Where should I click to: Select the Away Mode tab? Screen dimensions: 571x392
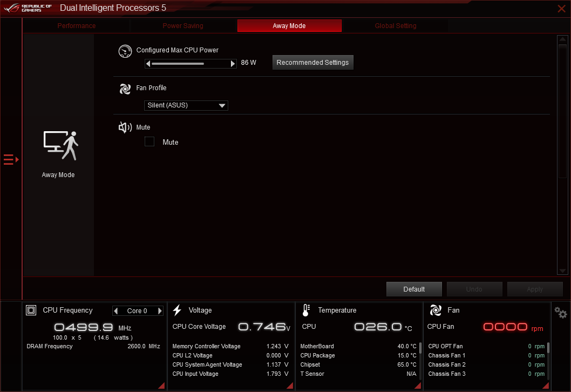289,26
